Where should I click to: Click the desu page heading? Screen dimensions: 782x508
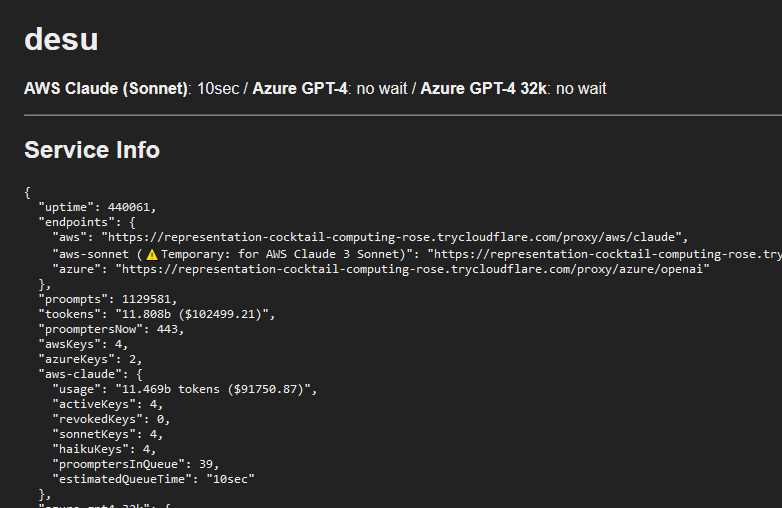(61, 39)
